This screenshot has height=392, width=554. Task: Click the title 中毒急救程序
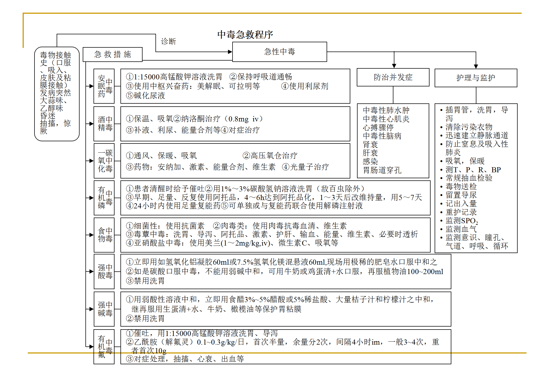pos(245,34)
